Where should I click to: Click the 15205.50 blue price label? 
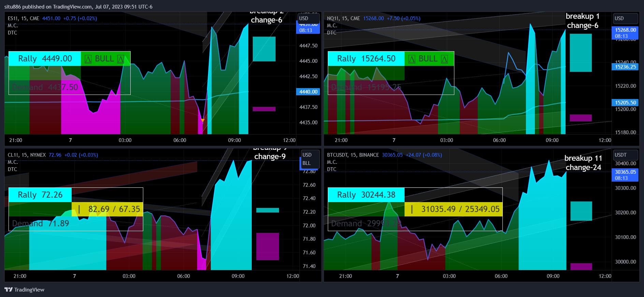pyautogui.click(x=625, y=102)
